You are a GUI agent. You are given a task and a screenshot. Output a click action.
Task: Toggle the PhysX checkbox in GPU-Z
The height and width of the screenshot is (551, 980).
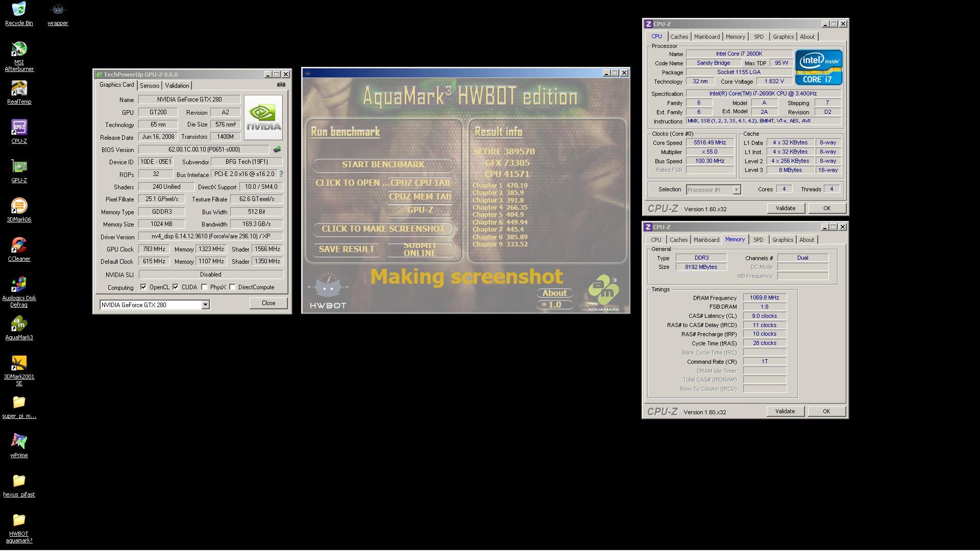coord(204,287)
